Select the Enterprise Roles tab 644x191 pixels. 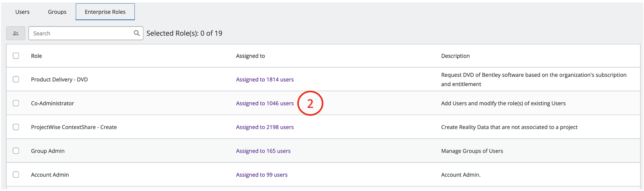click(x=105, y=12)
